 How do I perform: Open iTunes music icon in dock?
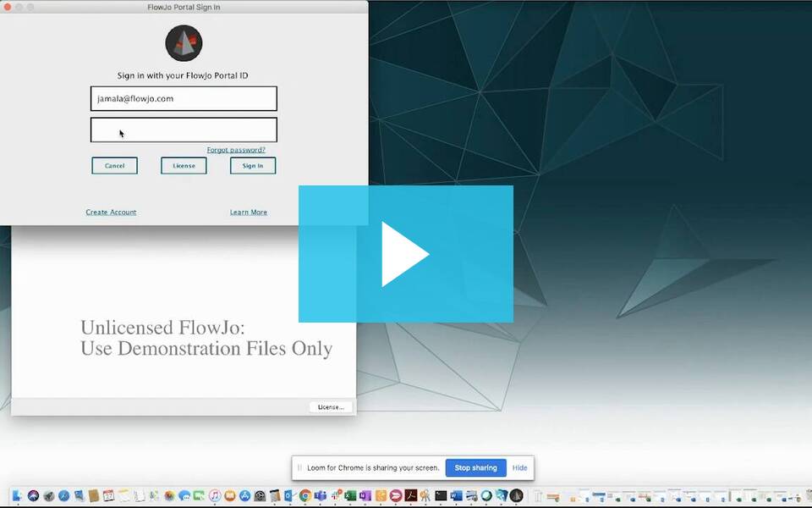pos(215,495)
